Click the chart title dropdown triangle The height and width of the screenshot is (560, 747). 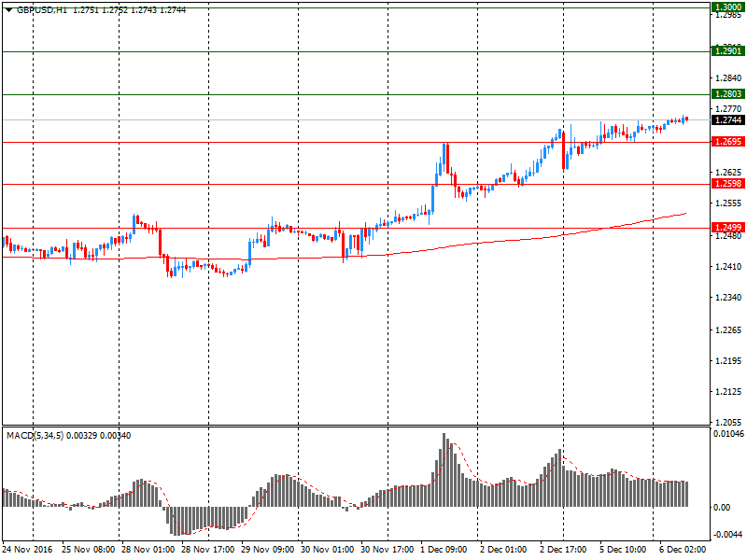[8, 10]
